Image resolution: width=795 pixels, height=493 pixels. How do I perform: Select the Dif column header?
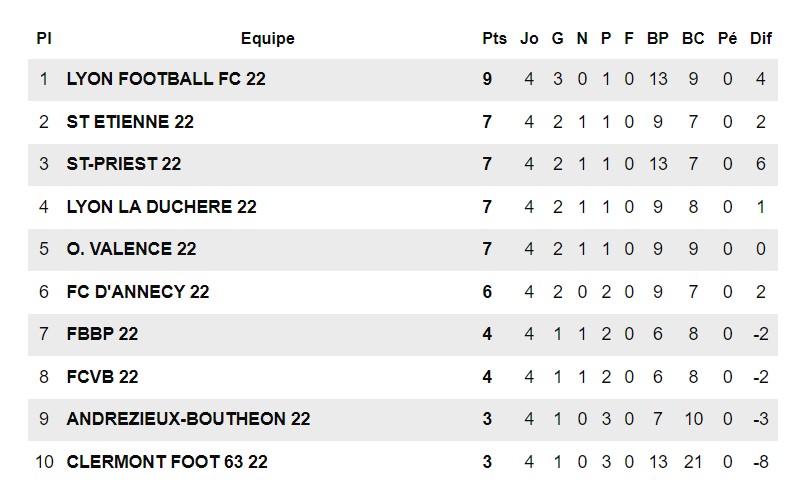tap(761, 39)
